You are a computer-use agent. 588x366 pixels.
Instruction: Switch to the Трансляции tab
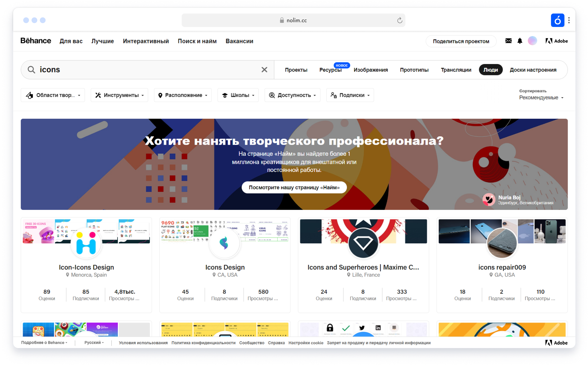(456, 70)
